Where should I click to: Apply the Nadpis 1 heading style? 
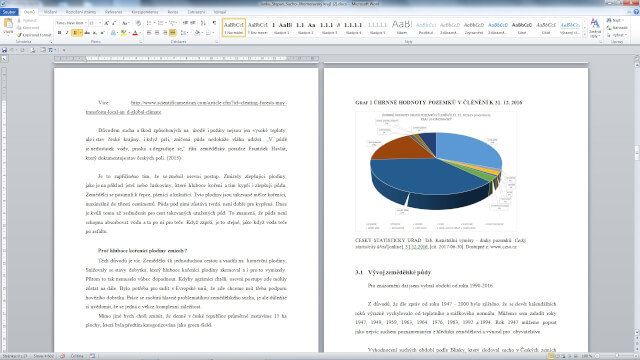tap(281, 27)
